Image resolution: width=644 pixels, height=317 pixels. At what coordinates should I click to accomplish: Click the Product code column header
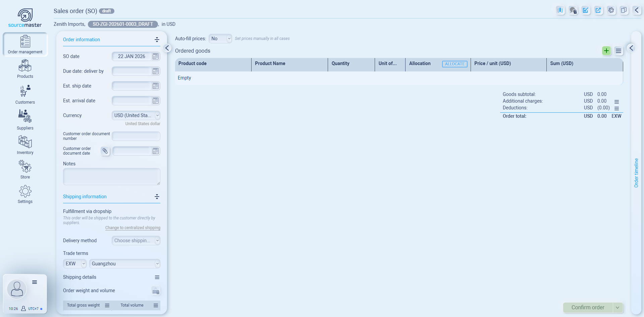point(213,64)
